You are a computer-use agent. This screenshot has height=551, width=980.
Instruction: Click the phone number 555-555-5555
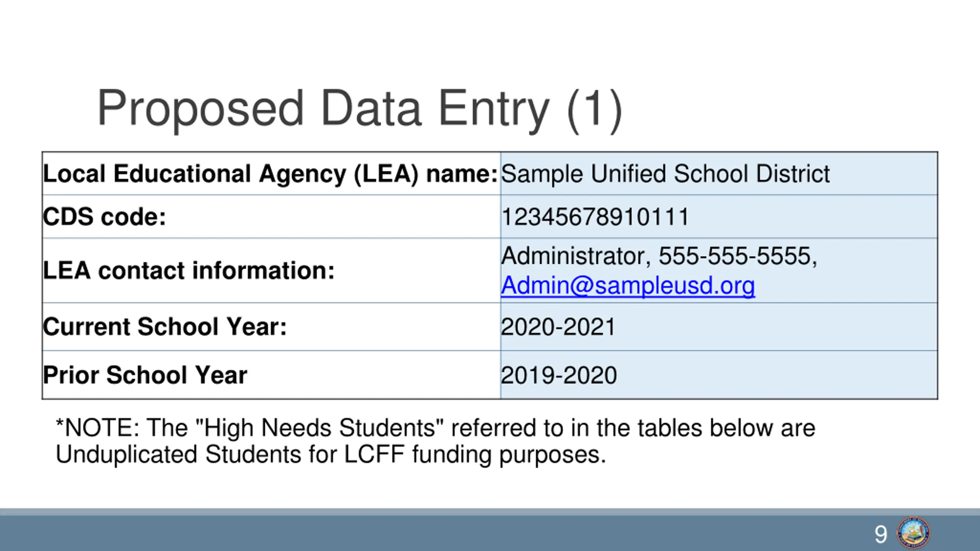tap(735, 256)
